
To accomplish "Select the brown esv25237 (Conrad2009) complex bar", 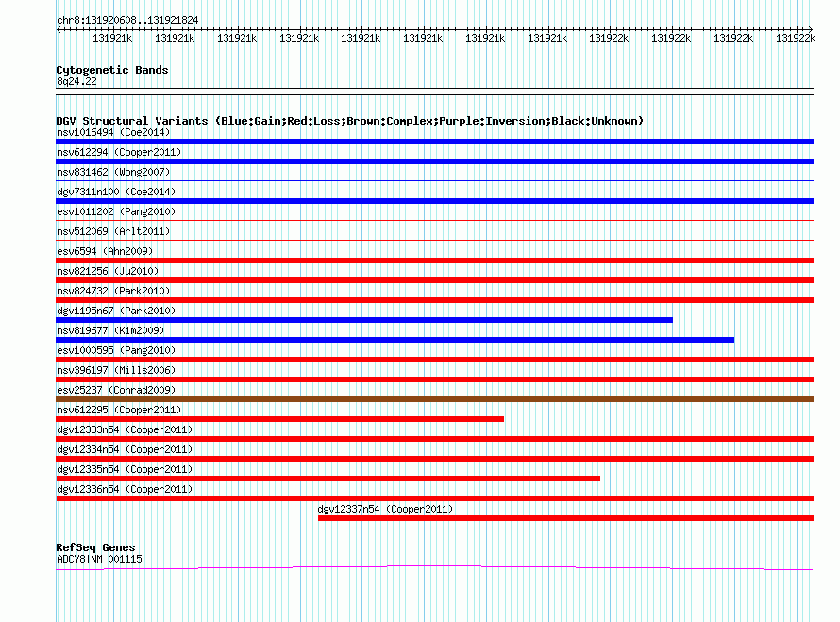I will [x=434, y=399].
